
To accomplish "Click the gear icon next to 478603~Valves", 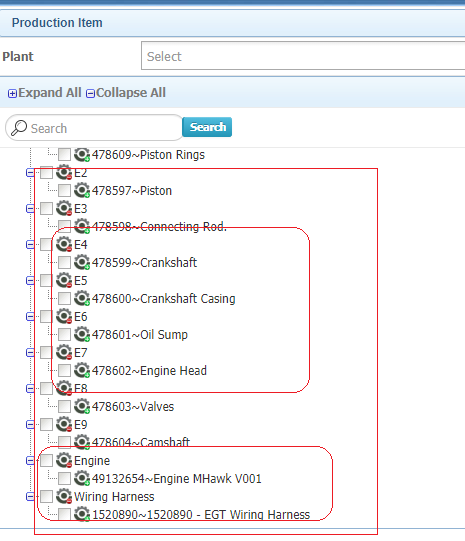I will tap(82, 406).
